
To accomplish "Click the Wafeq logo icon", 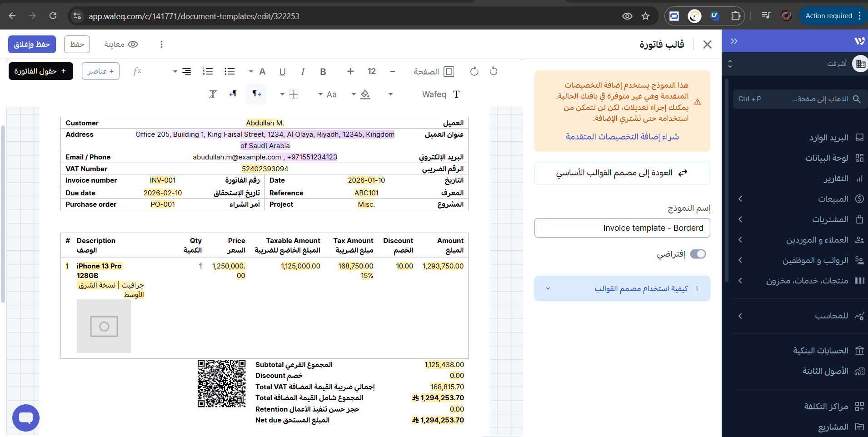I will (x=859, y=41).
